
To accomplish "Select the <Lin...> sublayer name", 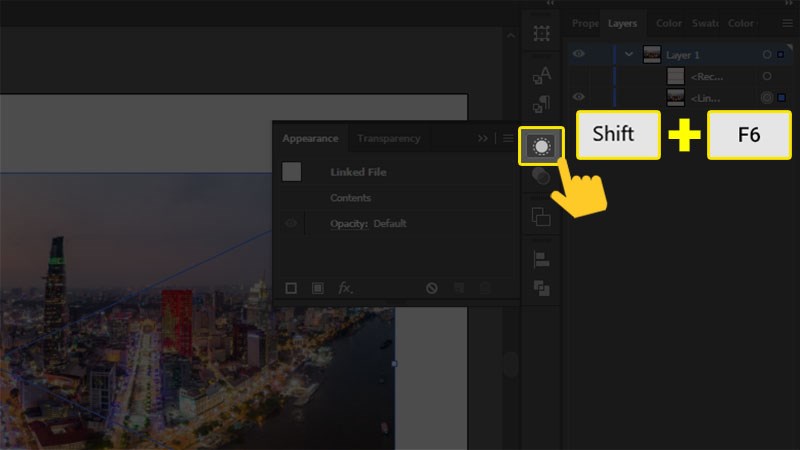I will click(705, 98).
